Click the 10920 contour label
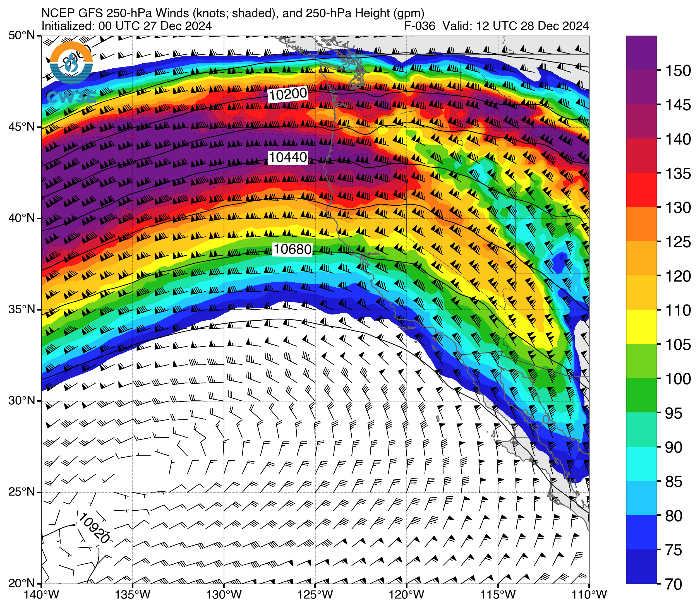 click(x=94, y=528)
